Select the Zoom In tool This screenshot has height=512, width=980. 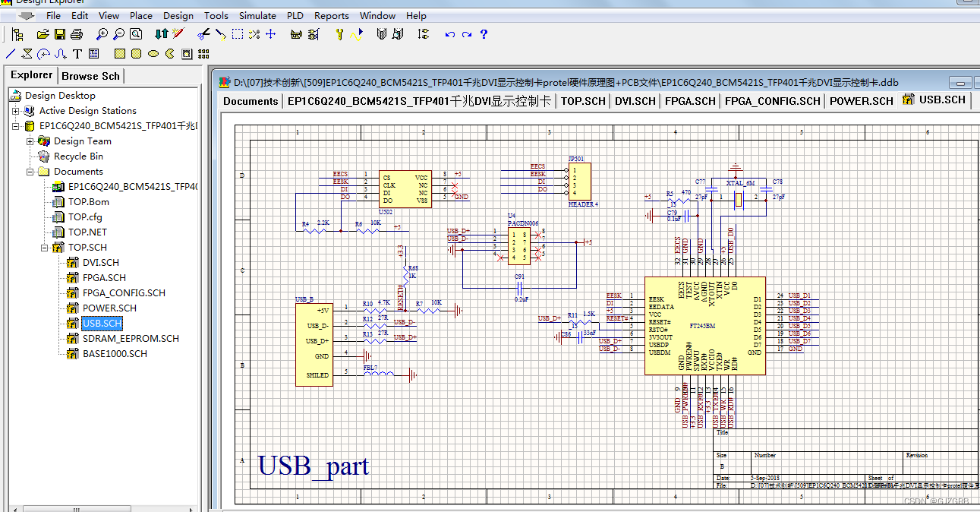click(x=101, y=34)
